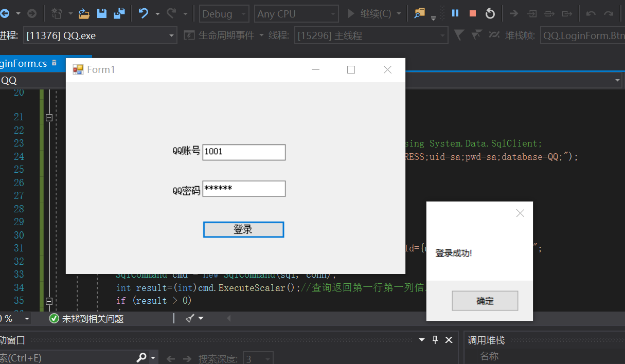Open the auto window options dropdown arrow

tap(422, 340)
